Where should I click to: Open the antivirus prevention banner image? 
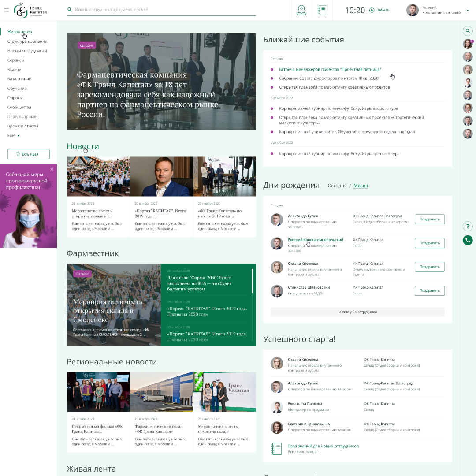(28, 206)
